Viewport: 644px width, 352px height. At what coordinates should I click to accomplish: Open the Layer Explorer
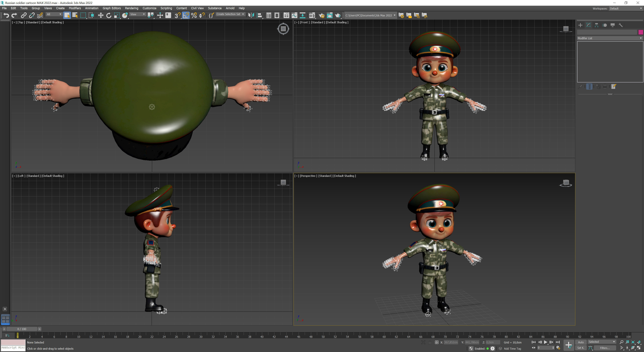(277, 15)
